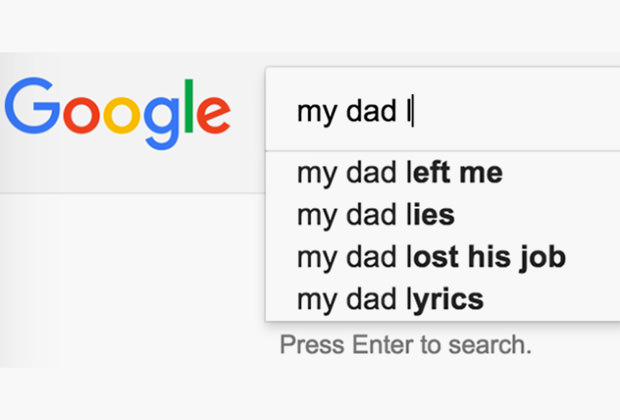Choose the "my dad lies" suggestion
This screenshot has width=620, height=420.
(376, 215)
